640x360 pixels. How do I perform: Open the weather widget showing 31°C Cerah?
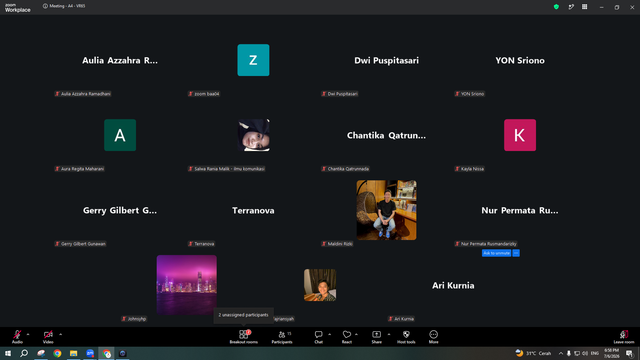533,353
